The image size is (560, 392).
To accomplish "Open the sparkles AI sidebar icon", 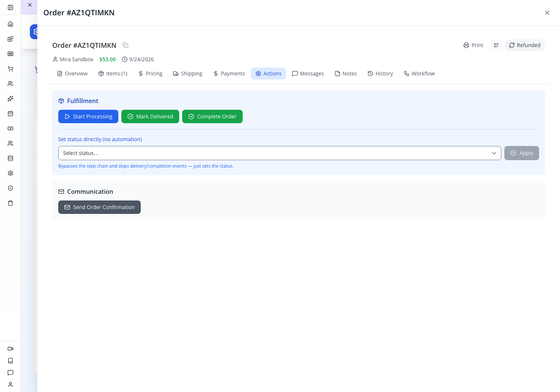I will (10, 99).
